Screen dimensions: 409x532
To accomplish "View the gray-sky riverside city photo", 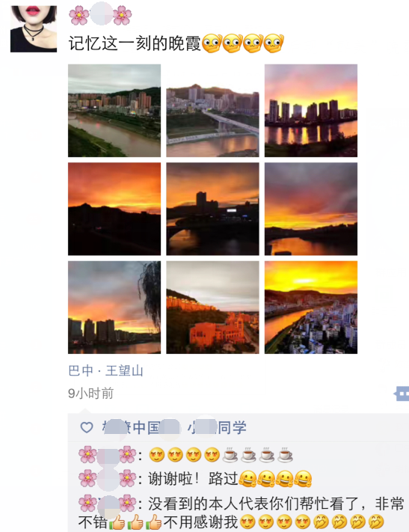I will point(114,111).
